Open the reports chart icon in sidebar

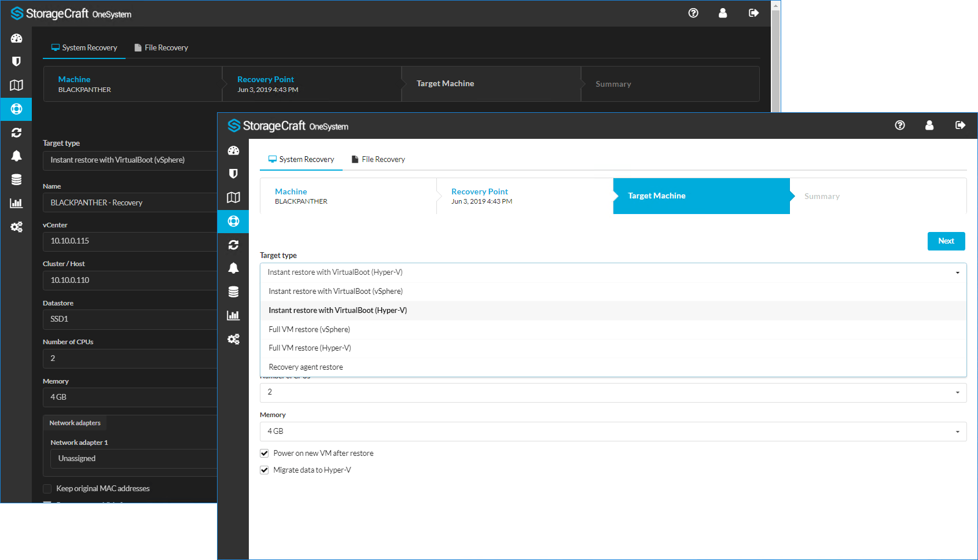tap(233, 315)
